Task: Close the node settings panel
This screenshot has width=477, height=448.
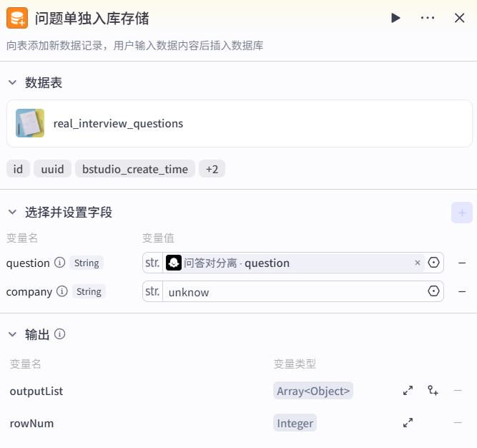Action: (459, 18)
